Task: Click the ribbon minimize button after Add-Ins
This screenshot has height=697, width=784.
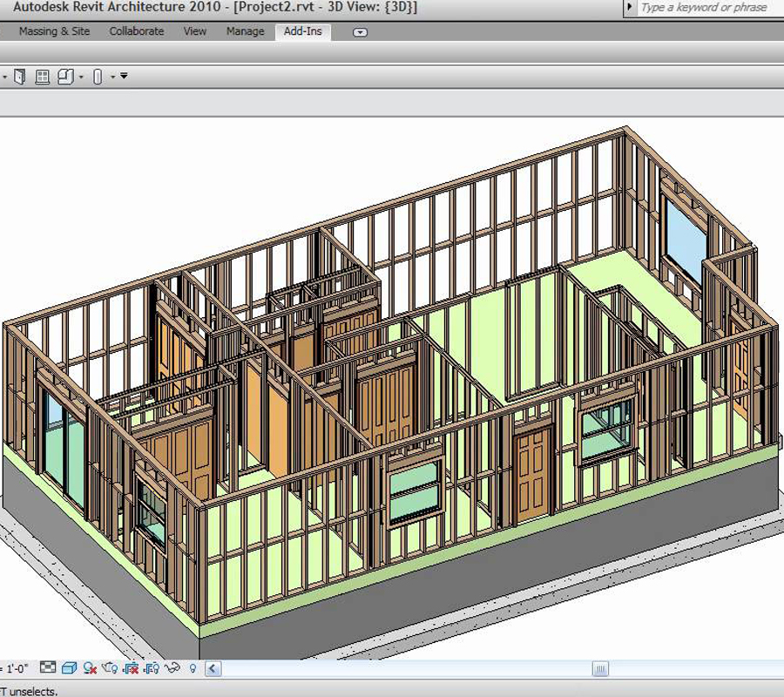Action: (x=361, y=32)
